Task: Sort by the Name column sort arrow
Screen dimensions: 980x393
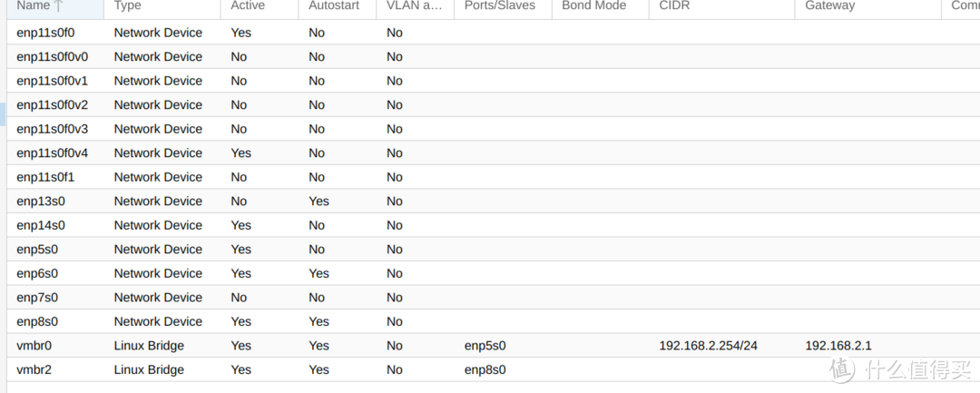Action: coord(58,5)
